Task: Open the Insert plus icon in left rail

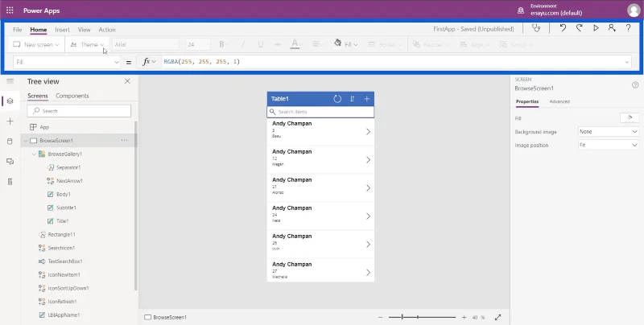Action: coord(10,121)
